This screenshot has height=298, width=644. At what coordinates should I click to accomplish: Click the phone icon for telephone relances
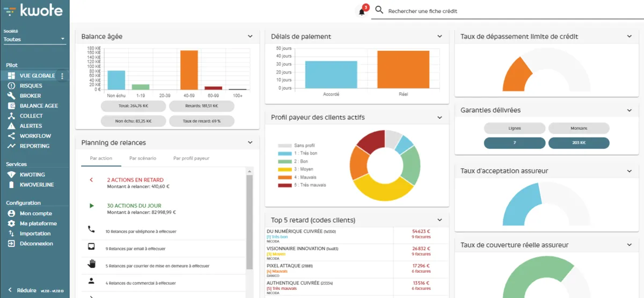[x=91, y=229]
